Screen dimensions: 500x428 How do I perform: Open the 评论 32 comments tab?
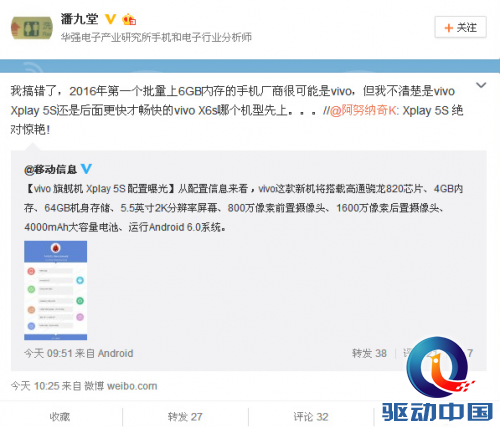pyautogui.click(x=311, y=417)
